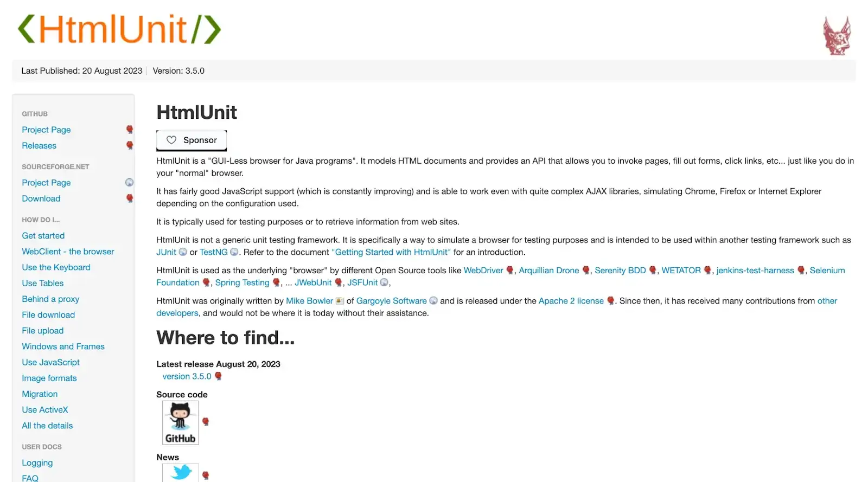The image size is (868, 482).
Task: Click external icon after Serenity BDD
Action: 653,271
